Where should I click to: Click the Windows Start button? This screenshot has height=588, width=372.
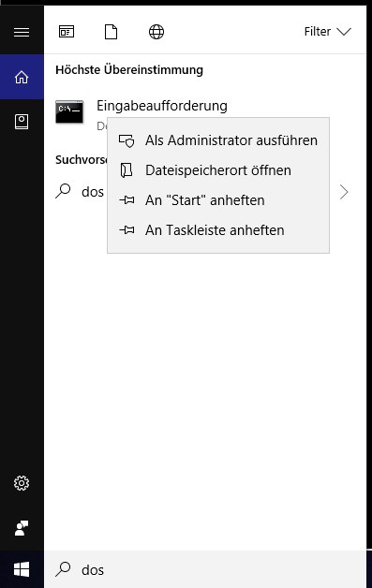click(x=22, y=569)
